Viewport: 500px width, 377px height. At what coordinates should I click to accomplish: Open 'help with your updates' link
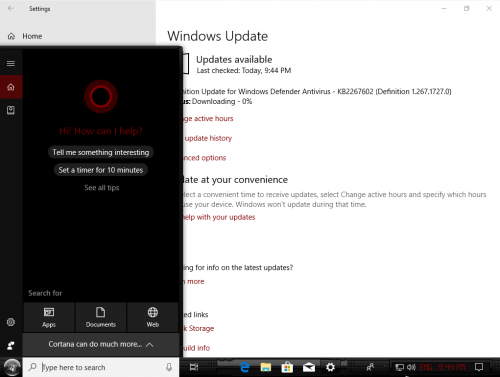[x=219, y=217]
